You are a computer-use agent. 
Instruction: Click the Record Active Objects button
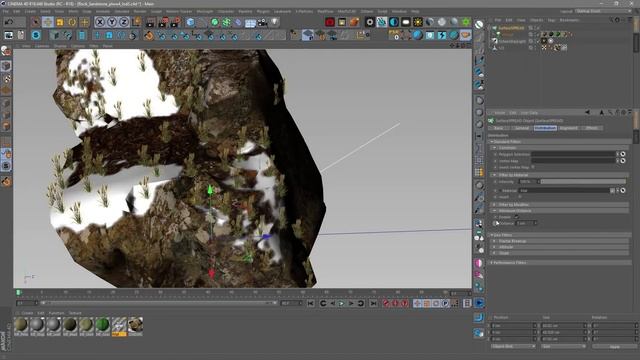(x=386, y=303)
